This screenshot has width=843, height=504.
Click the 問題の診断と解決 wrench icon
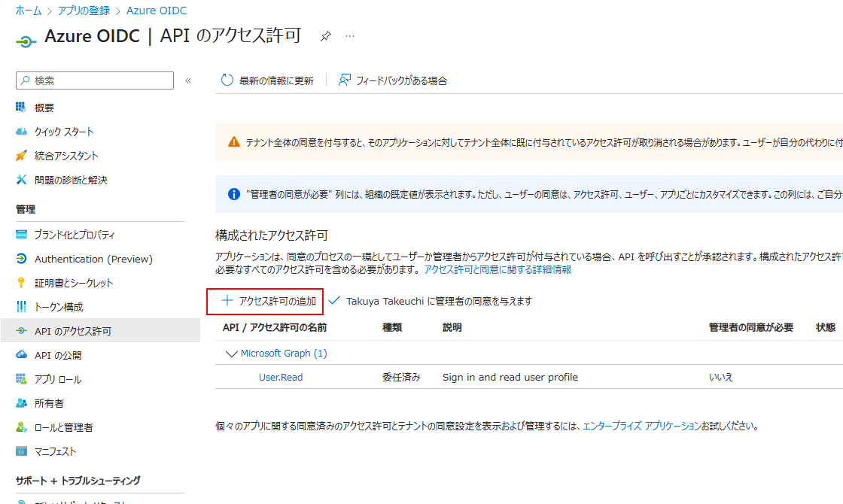pos(21,180)
